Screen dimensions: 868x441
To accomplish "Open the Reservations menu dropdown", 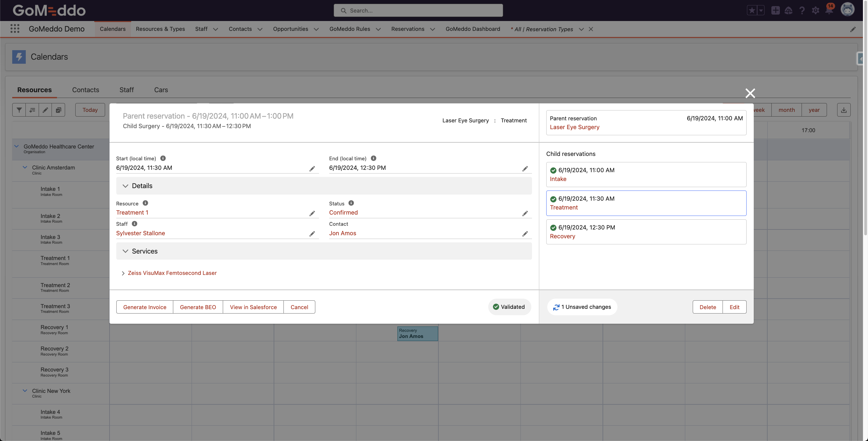I will [x=432, y=29].
